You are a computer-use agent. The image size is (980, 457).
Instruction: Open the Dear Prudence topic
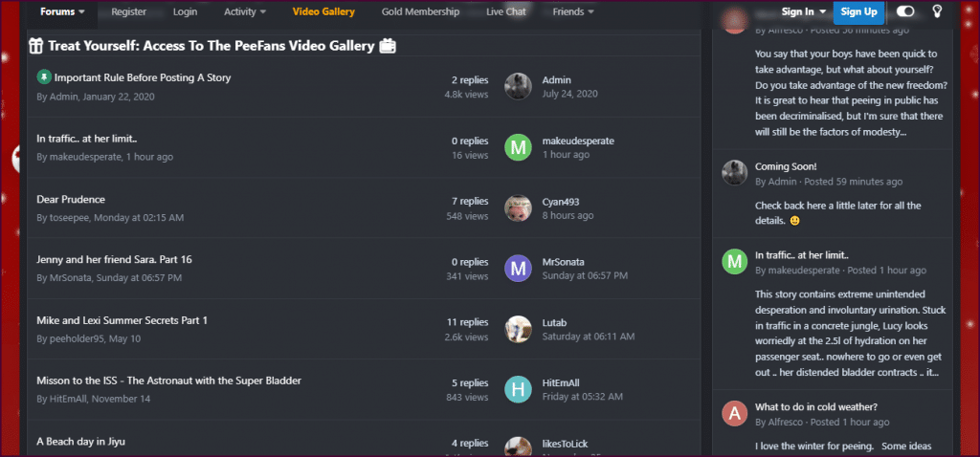tap(71, 200)
